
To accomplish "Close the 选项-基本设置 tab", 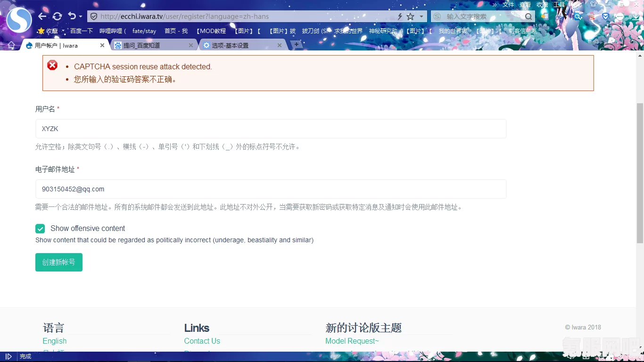I will pyautogui.click(x=280, y=46).
